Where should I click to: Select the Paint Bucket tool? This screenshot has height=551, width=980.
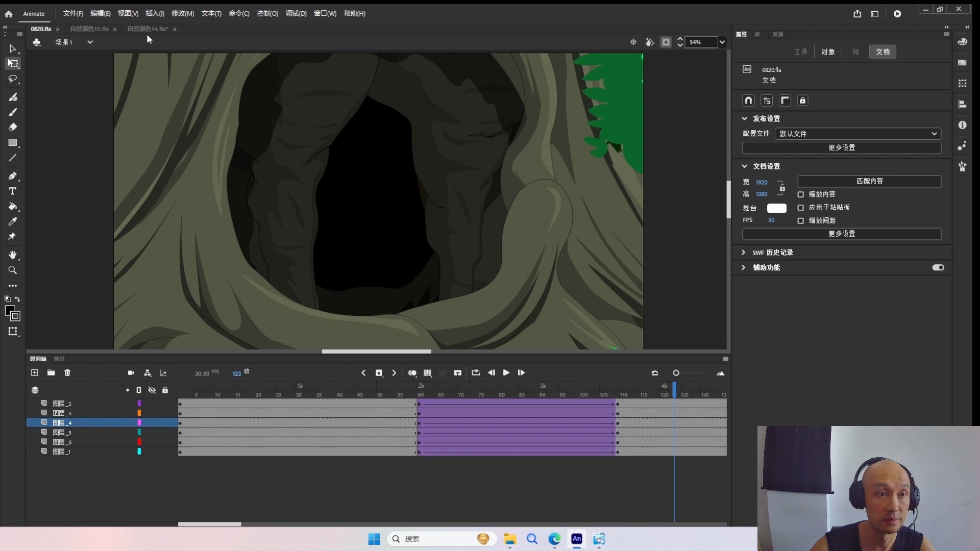(x=13, y=207)
